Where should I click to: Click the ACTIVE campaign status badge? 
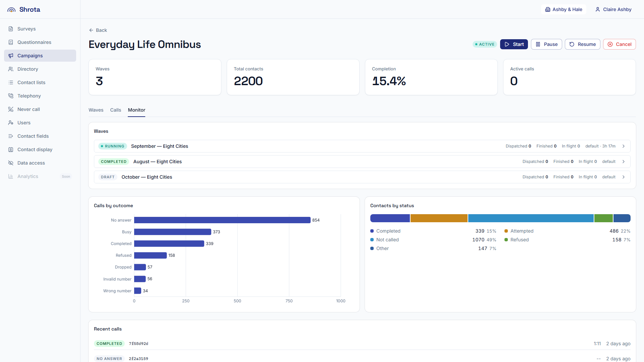coord(485,44)
